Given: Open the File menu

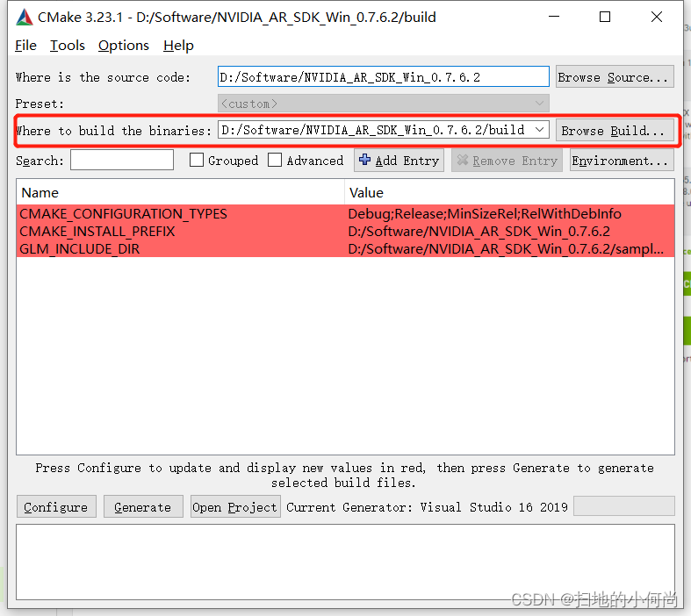Looking at the screenshot, I should pos(25,46).
